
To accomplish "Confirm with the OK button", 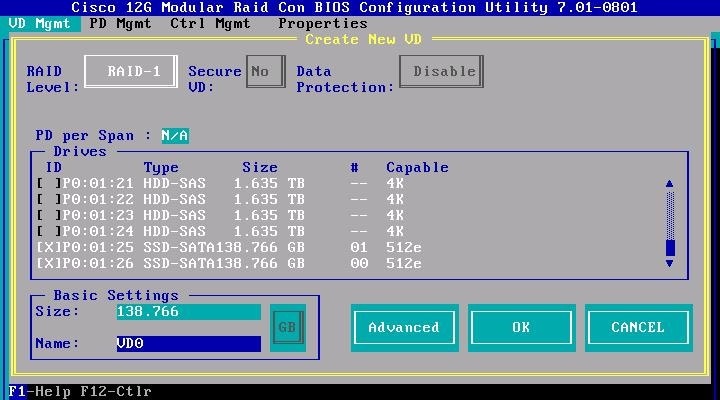I will 521,327.
